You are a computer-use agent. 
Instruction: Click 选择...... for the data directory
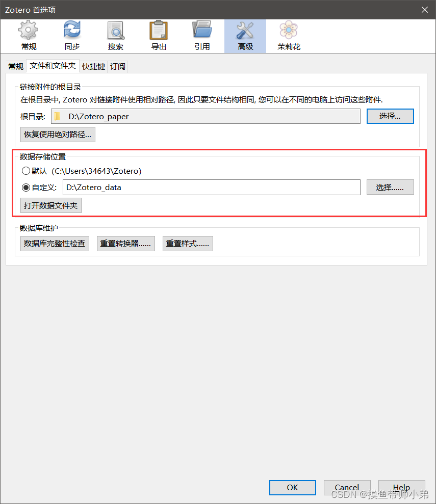pyautogui.click(x=390, y=188)
